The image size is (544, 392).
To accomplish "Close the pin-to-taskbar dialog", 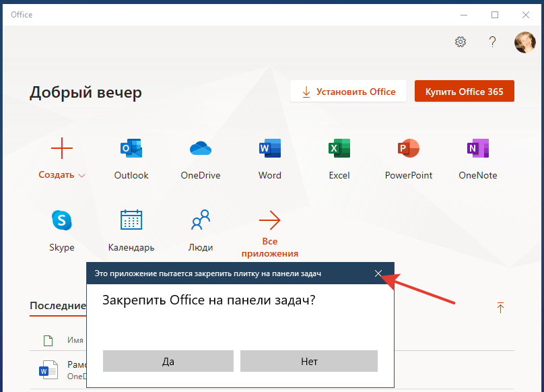I will 378,273.
